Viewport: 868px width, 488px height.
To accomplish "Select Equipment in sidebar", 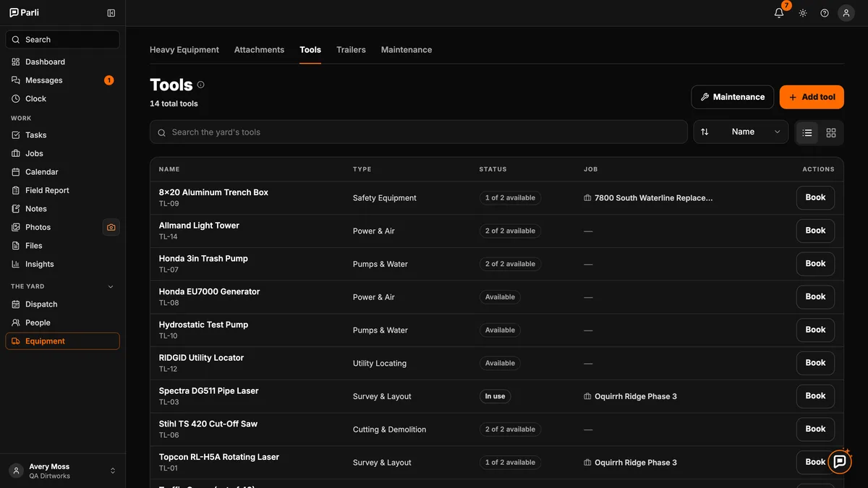I will coord(63,341).
